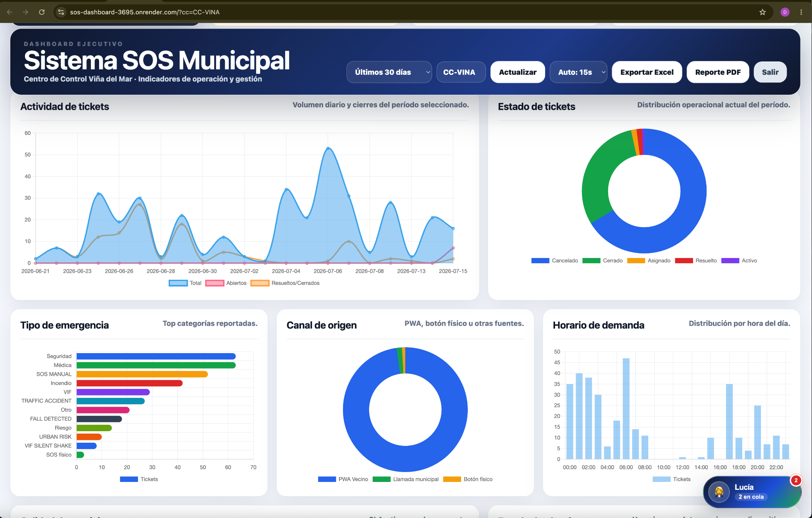
Task: Bookmark this page with the star icon
Action: coord(762,12)
